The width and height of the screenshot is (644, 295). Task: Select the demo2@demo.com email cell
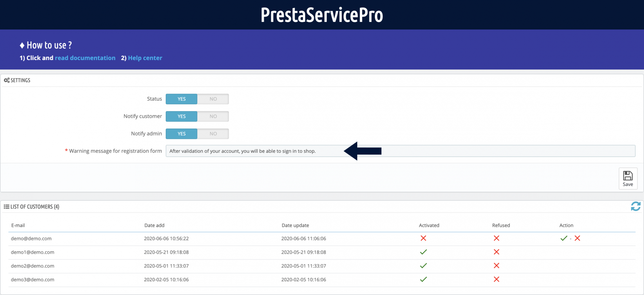pos(33,266)
